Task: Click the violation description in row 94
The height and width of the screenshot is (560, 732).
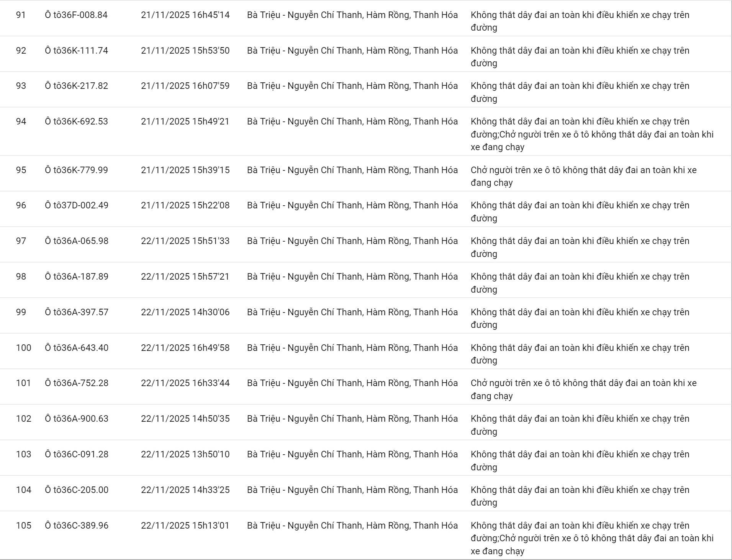Action: 592,134
